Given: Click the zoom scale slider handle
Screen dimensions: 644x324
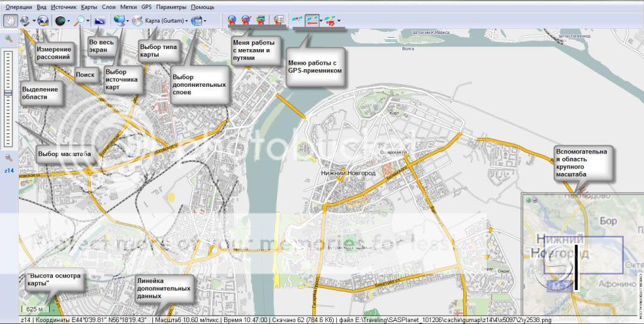Looking at the screenshot, I should 8,93.
